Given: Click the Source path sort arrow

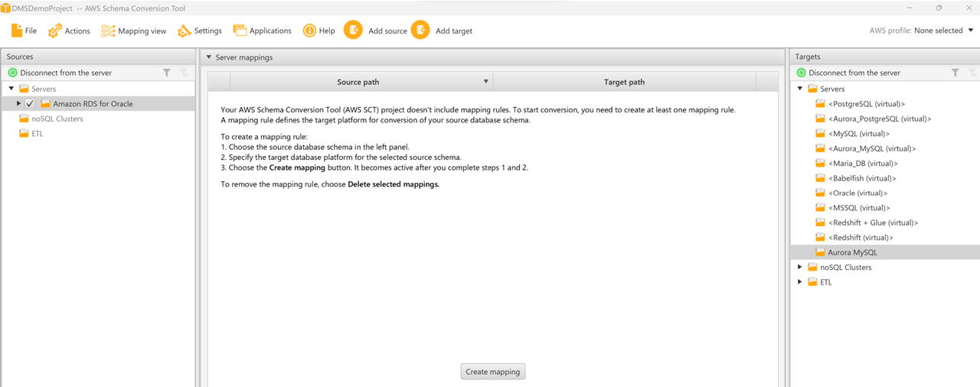Looking at the screenshot, I should 485,82.
